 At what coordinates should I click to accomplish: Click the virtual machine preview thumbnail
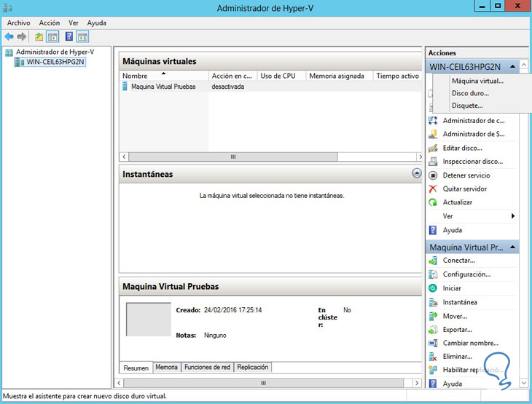point(149,320)
